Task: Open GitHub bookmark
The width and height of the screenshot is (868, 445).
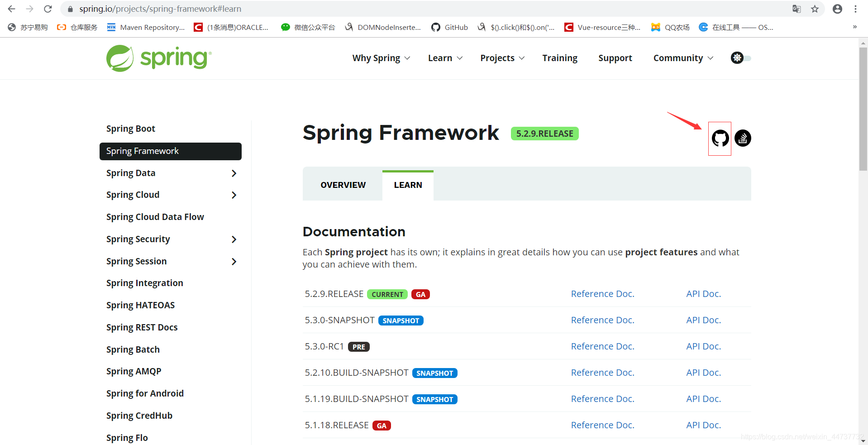Action: click(449, 27)
